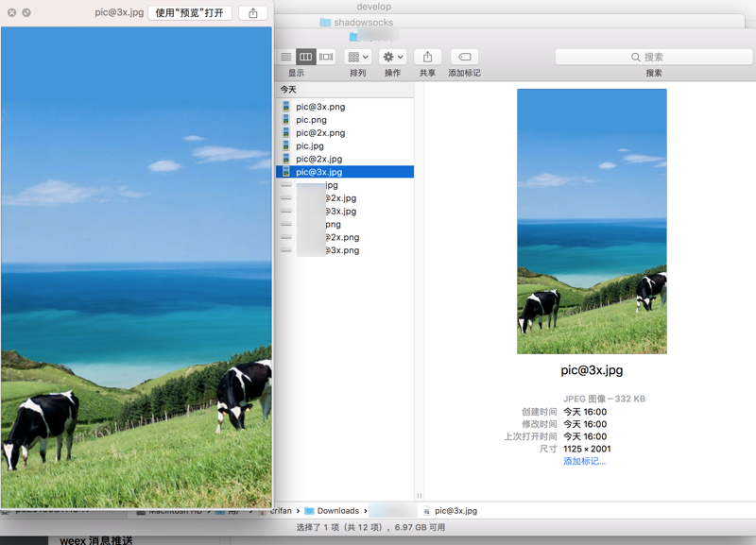Select file pic.jpg in list
Screen dimensions: 756x545
coord(345,145)
